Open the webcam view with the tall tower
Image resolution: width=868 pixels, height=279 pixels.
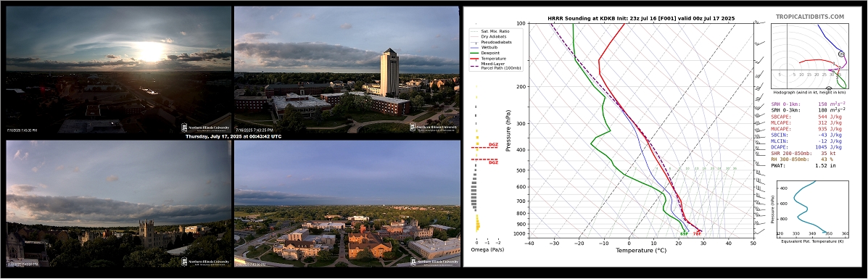pos(347,70)
